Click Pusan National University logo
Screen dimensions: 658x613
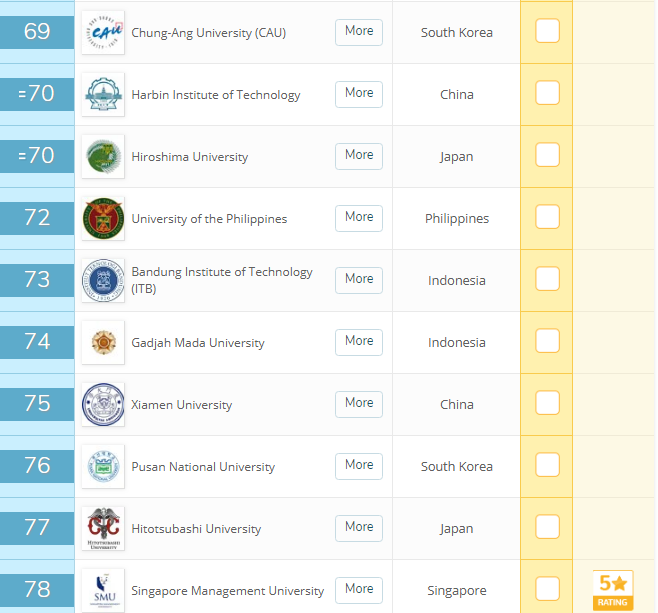tap(103, 467)
